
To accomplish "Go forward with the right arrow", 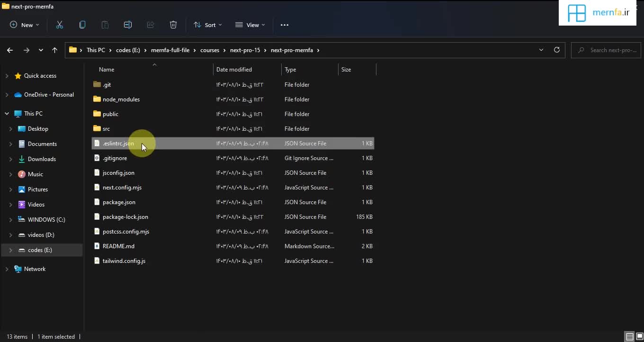I will (27, 50).
